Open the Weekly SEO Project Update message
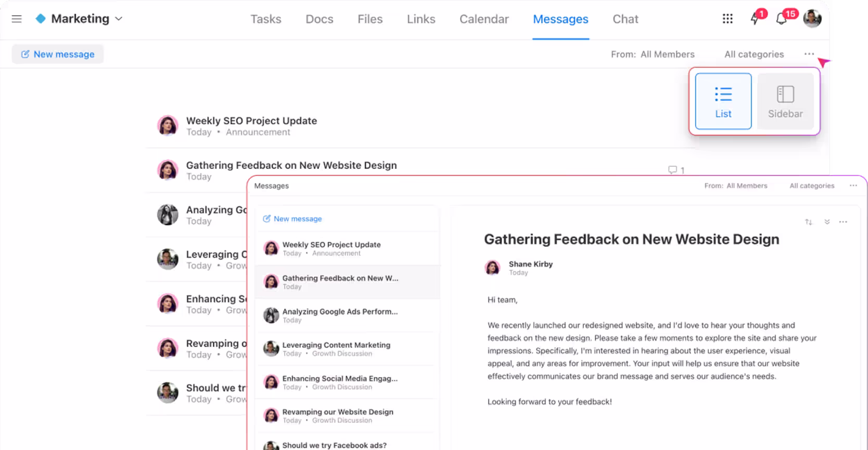This screenshot has height=450, width=868. (x=251, y=121)
